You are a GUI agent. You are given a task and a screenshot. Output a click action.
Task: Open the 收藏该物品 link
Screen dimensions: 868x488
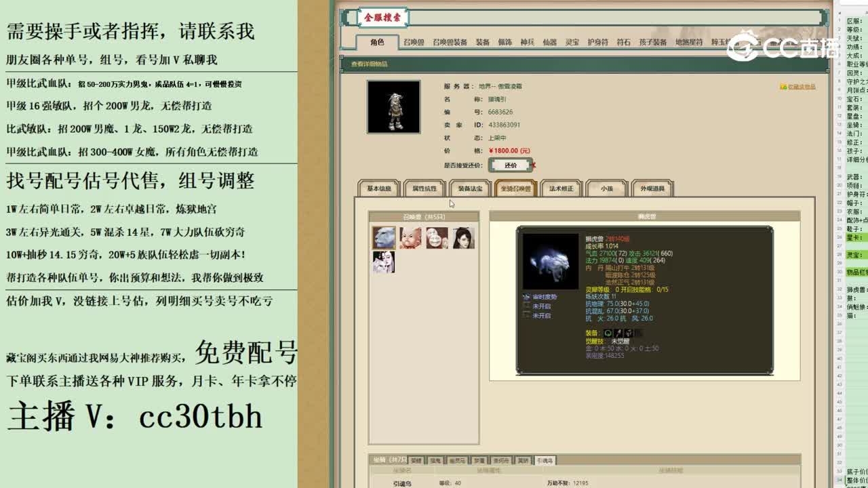802,87
